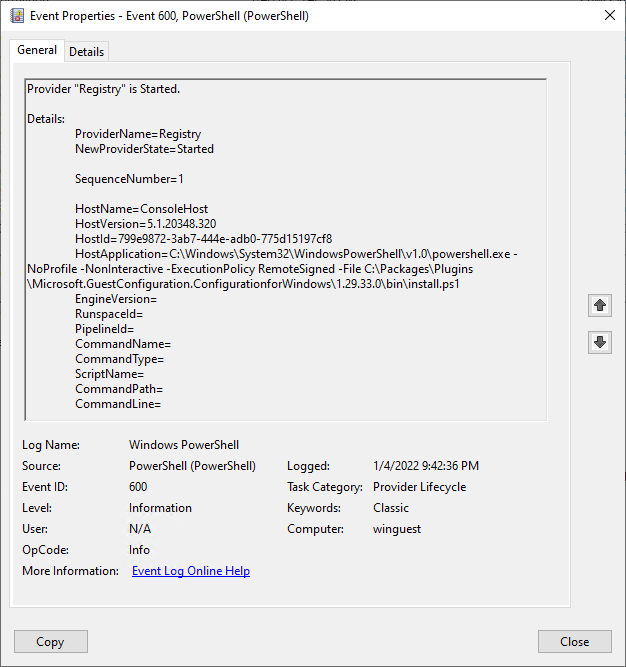Viewport: 626px width, 667px height.
Task: Click the Keywords value 'Classic'
Action: 390,508
